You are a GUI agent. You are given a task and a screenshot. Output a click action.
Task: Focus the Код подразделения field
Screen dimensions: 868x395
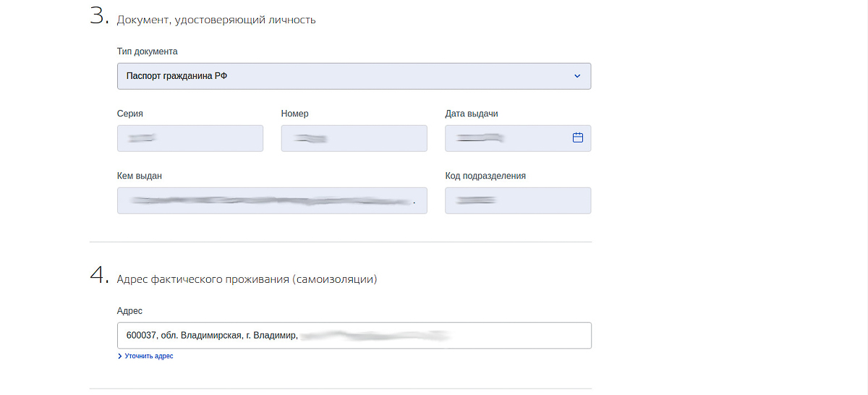pyautogui.click(x=517, y=200)
